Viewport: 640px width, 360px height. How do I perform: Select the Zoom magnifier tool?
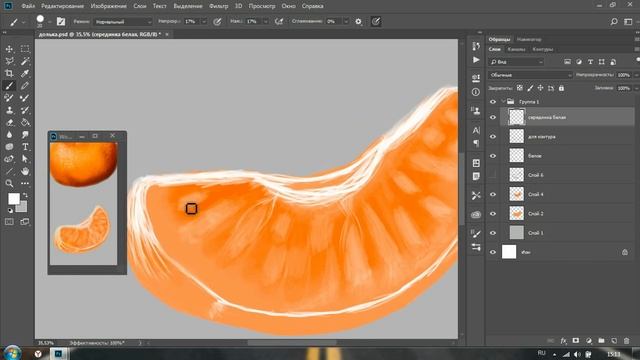point(9,184)
